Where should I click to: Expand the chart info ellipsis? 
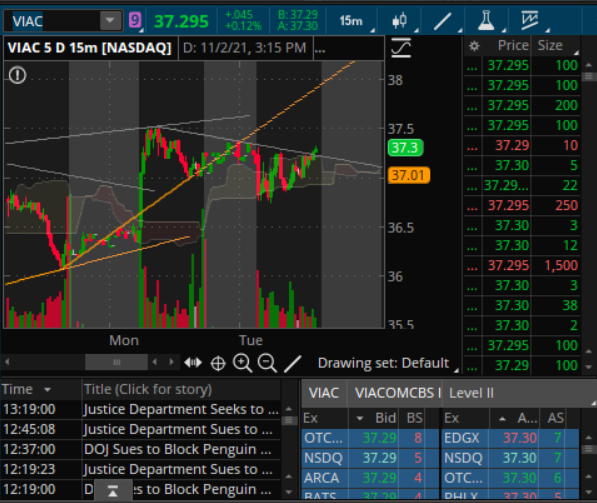(x=320, y=48)
